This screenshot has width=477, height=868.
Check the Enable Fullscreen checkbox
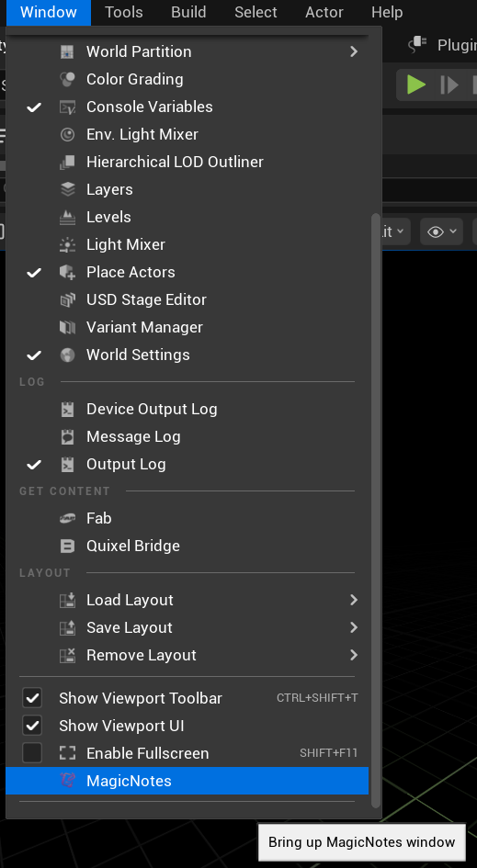[x=32, y=753]
